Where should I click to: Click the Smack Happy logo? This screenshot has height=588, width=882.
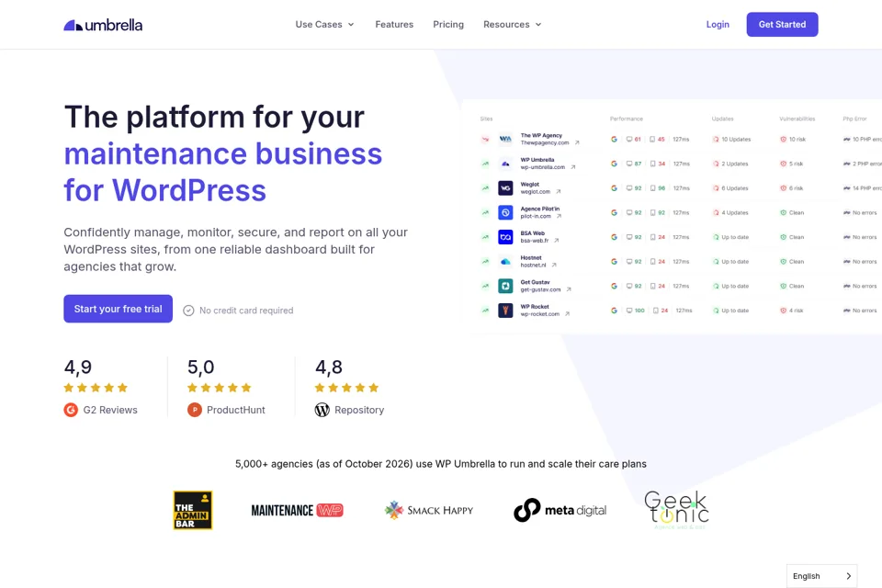pyautogui.click(x=429, y=510)
